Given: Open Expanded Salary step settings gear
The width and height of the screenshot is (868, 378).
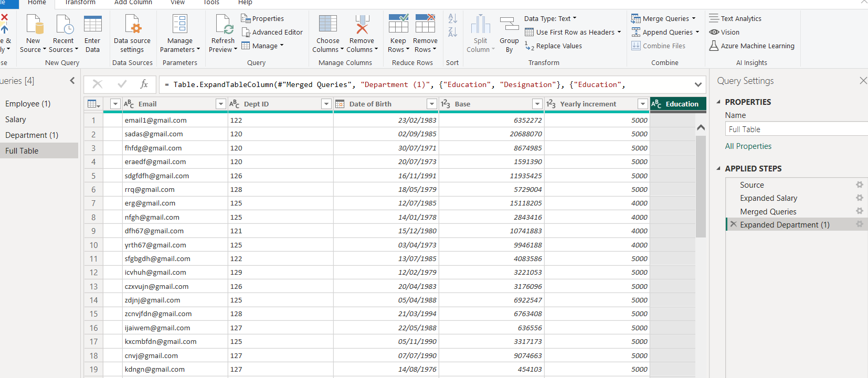Looking at the screenshot, I should [x=859, y=198].
